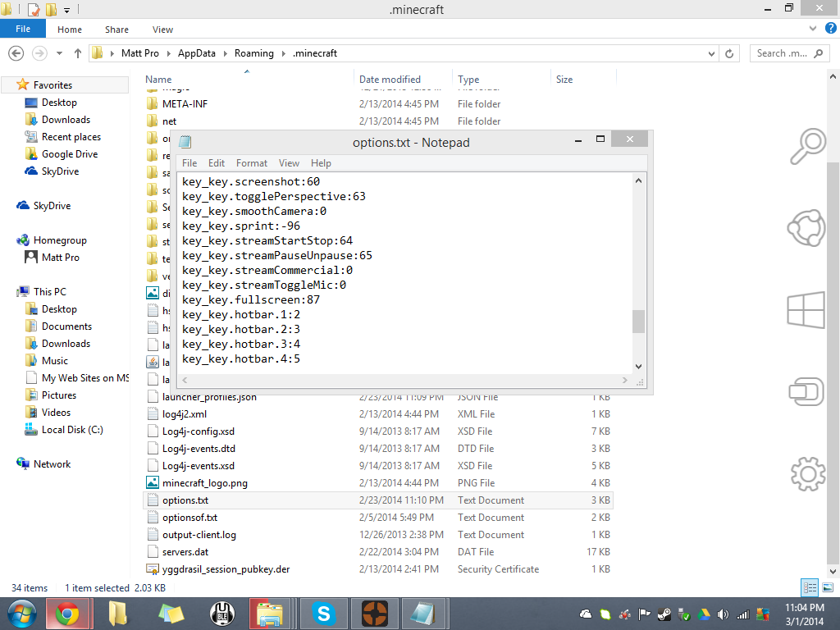Click Explorer's file list scroll down arrow
The image size is (840, 630).
(x=833, y=571)
